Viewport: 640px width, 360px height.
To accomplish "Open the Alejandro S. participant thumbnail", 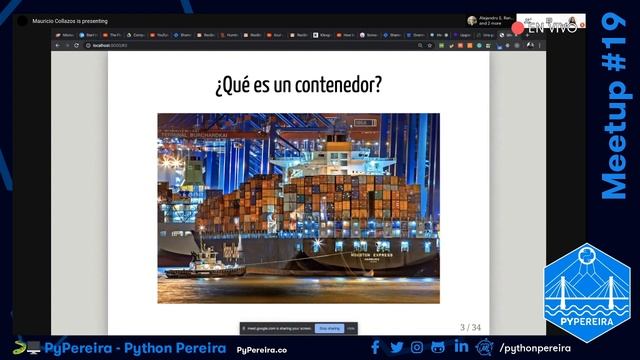I will 472,20.
